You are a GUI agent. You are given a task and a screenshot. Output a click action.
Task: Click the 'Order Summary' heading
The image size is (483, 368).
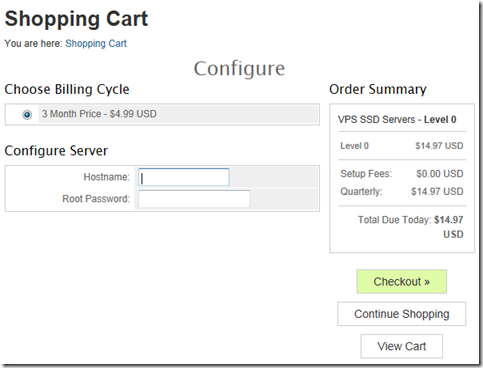coord(378,89)
